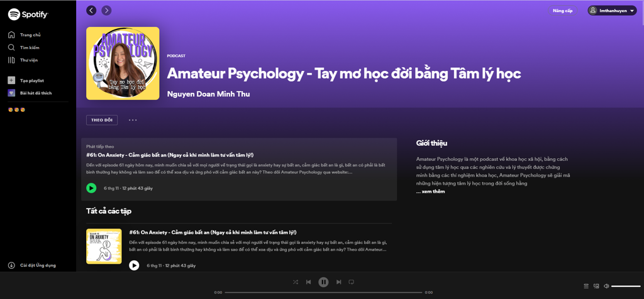Click Cài đặt Ứng dụng download icon
This screenshot has width=644, height=299.
11,265
